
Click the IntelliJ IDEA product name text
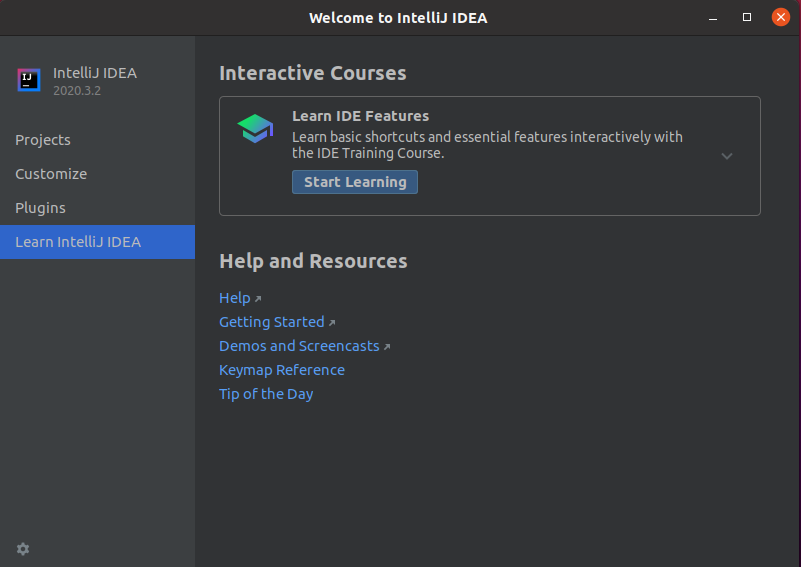click(95, 73)
